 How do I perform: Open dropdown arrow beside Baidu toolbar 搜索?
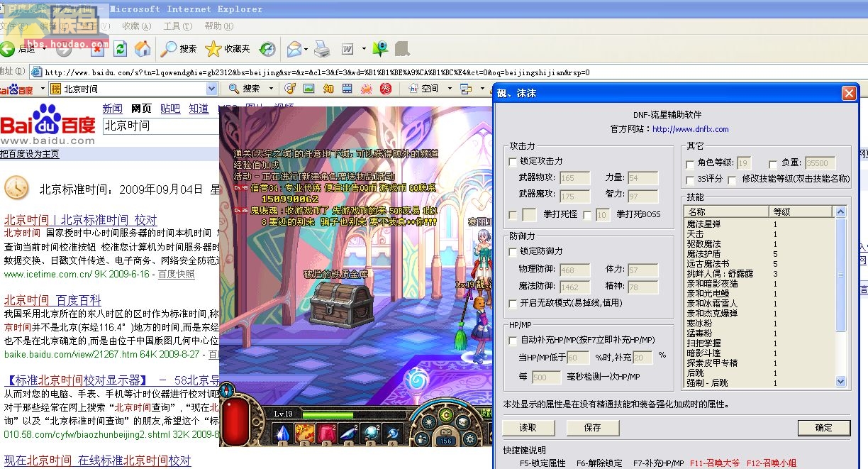[x=272, y=89]
